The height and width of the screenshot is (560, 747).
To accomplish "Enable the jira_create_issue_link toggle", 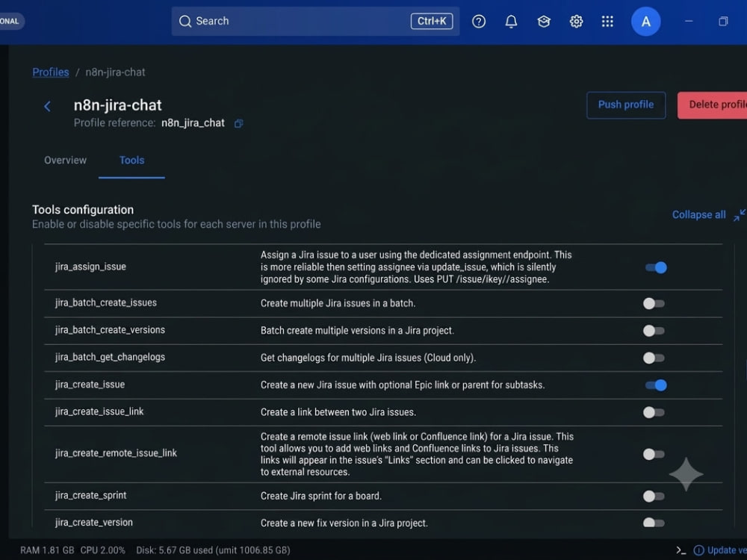I will (x=654, y=412).
